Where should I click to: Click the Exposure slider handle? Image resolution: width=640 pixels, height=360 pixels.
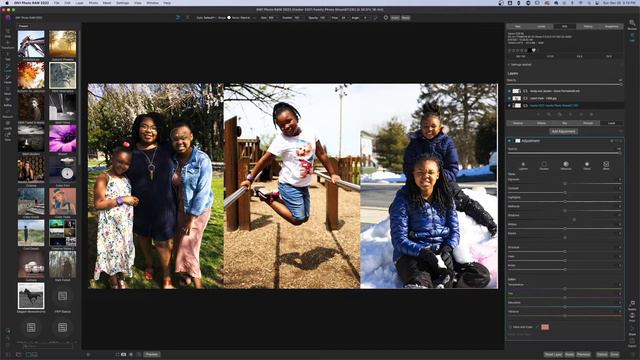pyautogui.click(x=565, y=184)
